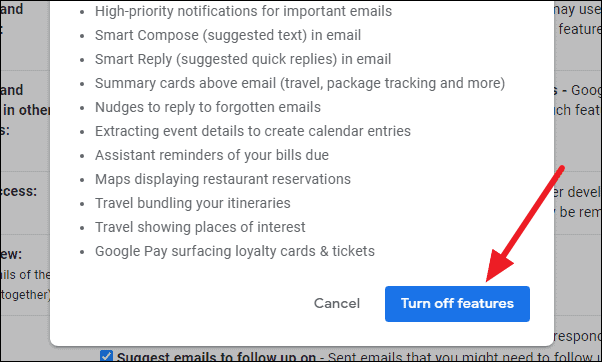Select Extracting event details list entry
The image size is (602, 362).
pyautogui.click(x=253, y=131)
